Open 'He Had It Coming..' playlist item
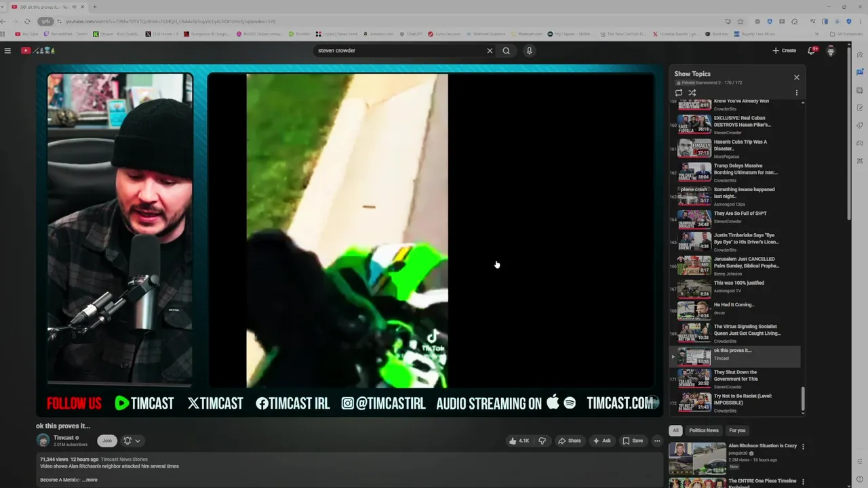The image size is (868, 488). (736, 310)
